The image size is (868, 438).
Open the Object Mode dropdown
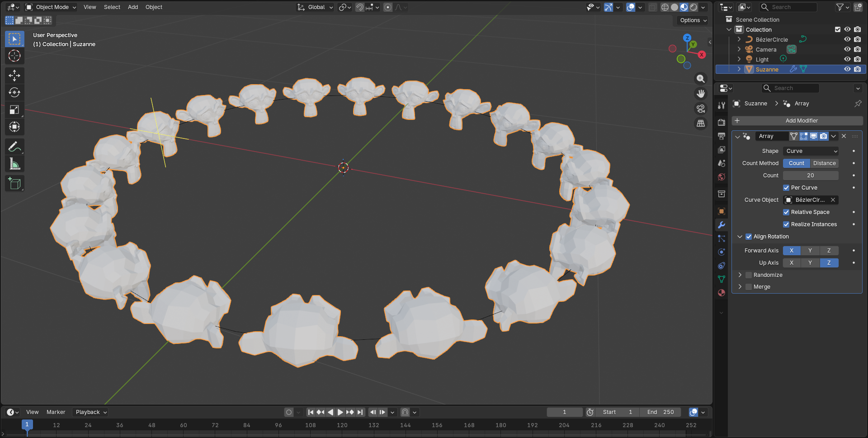[x=51, y=7]
